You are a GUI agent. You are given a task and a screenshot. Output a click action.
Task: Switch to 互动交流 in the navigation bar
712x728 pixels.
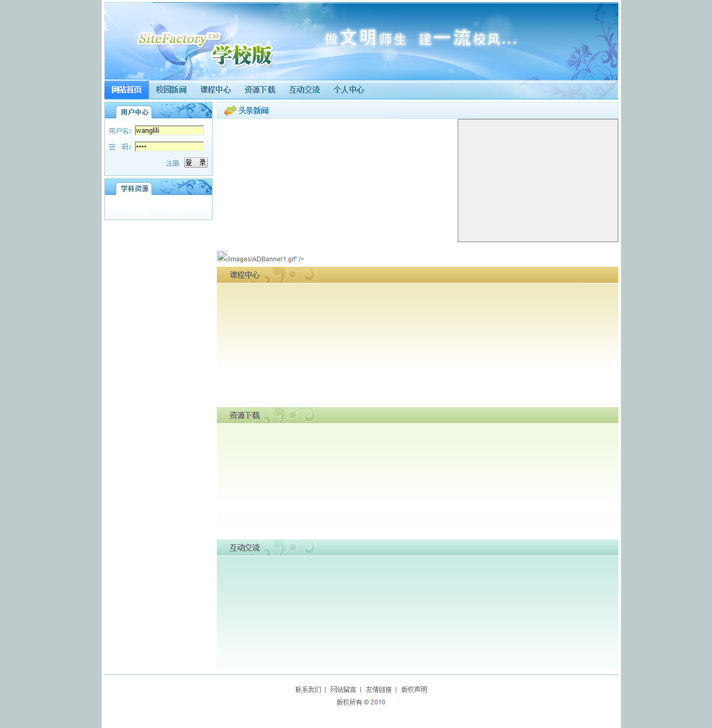[305, 90]
